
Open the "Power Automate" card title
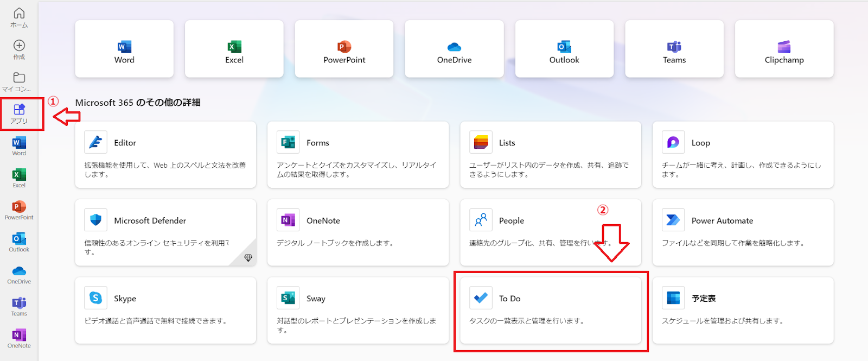(723, 220)
